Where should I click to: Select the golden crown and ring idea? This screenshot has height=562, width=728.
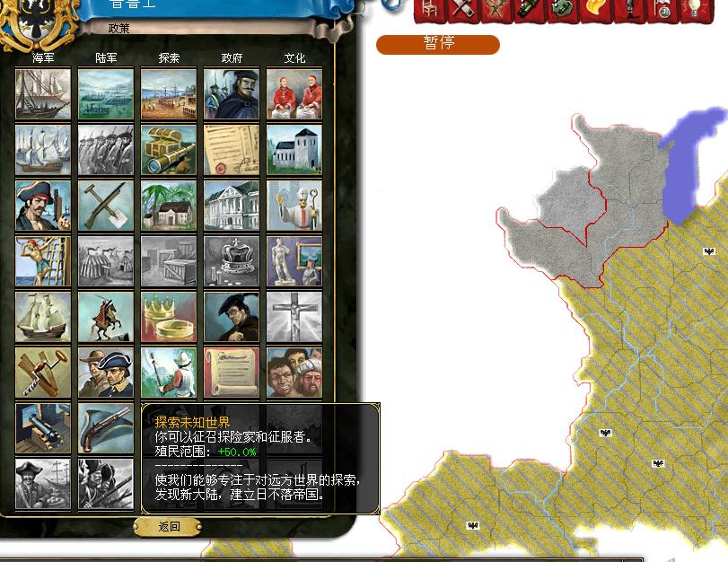click(169, 317)
